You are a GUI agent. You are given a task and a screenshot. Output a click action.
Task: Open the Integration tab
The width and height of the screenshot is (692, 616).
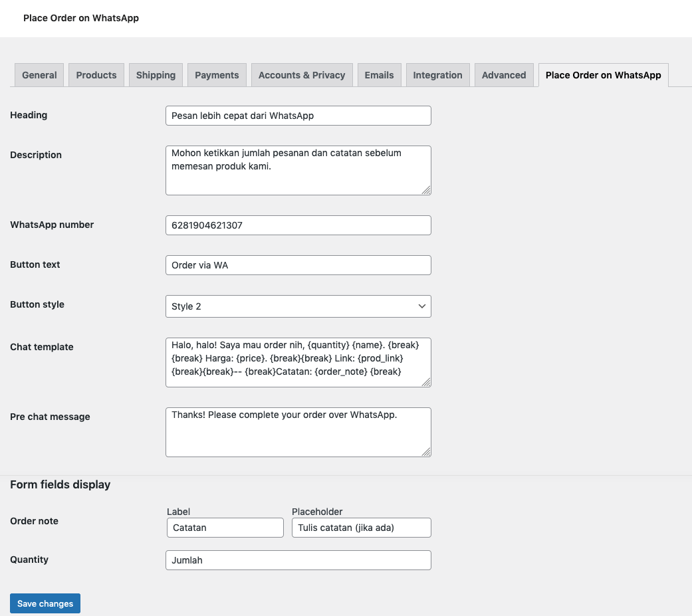437,75
